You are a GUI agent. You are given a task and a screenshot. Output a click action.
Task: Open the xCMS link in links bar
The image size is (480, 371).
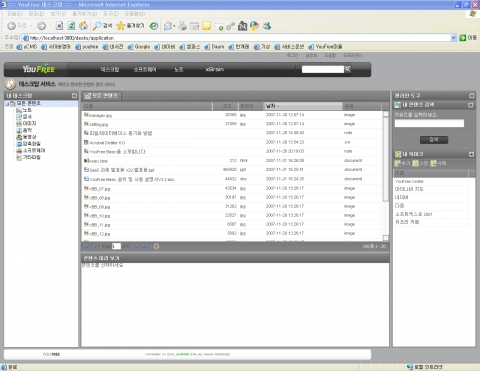pos(27,47)
